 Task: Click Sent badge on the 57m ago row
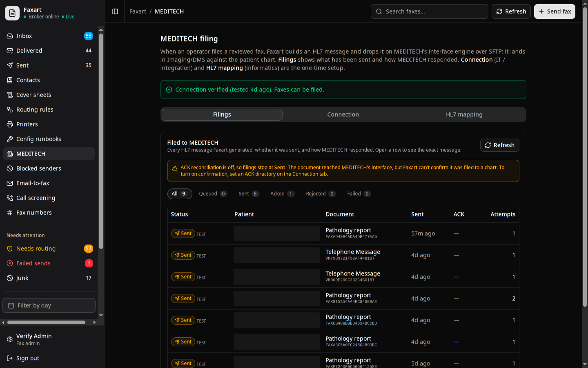(x=183, y=233)
